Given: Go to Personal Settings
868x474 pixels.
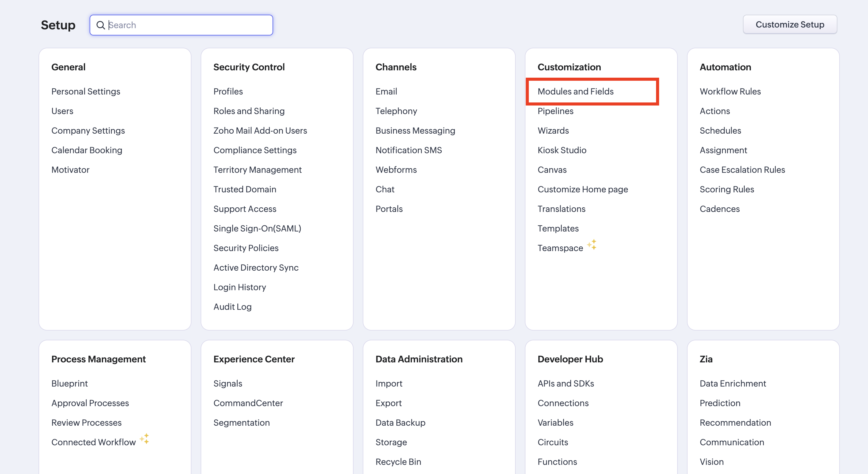Looking at the screenshot, I should click(86, 91).
